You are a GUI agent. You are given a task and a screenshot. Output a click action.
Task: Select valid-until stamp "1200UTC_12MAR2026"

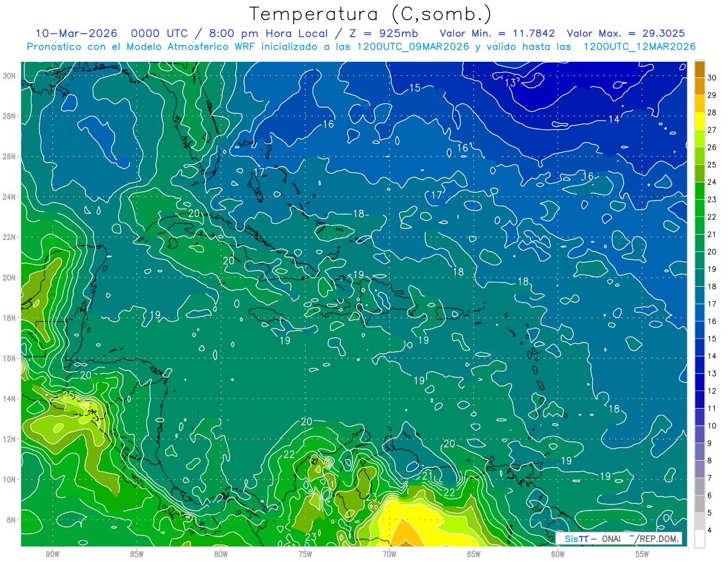(639, 47)
